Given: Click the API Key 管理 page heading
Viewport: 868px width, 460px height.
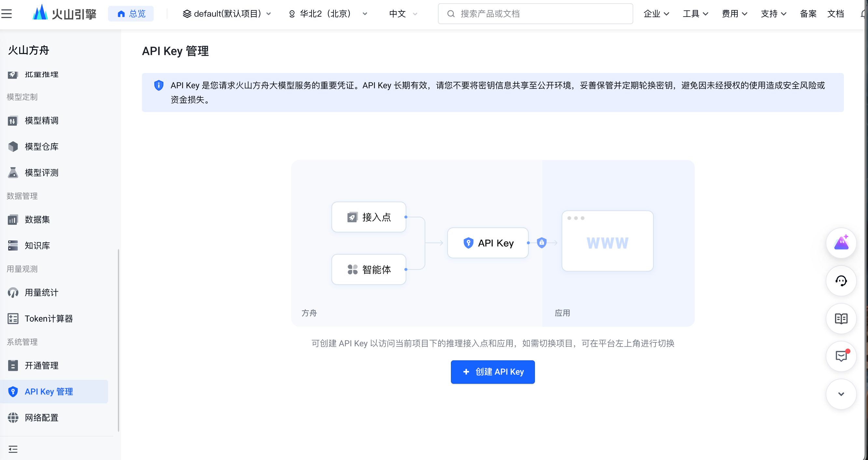Looking at the screenshot, I should coord(175,51).
